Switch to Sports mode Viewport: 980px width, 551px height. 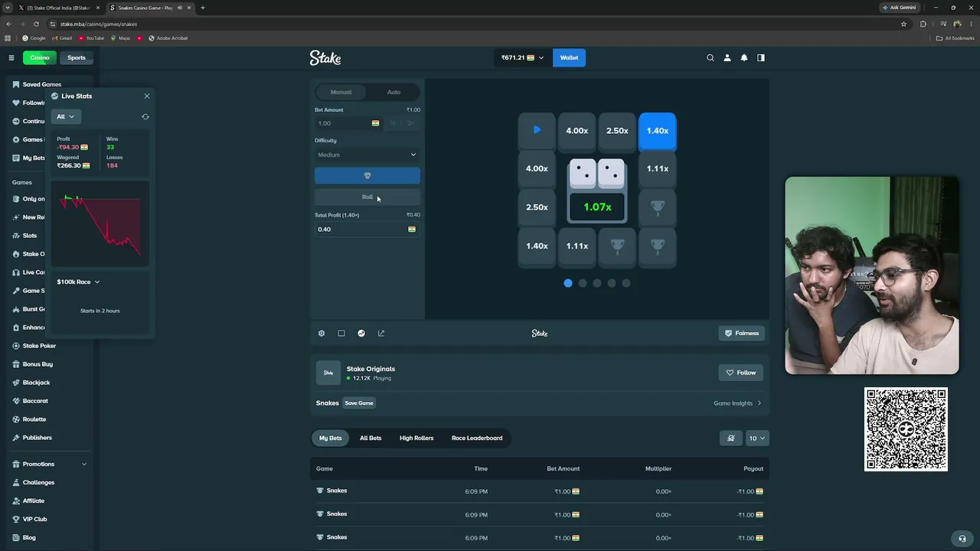(x=77, y=57)
